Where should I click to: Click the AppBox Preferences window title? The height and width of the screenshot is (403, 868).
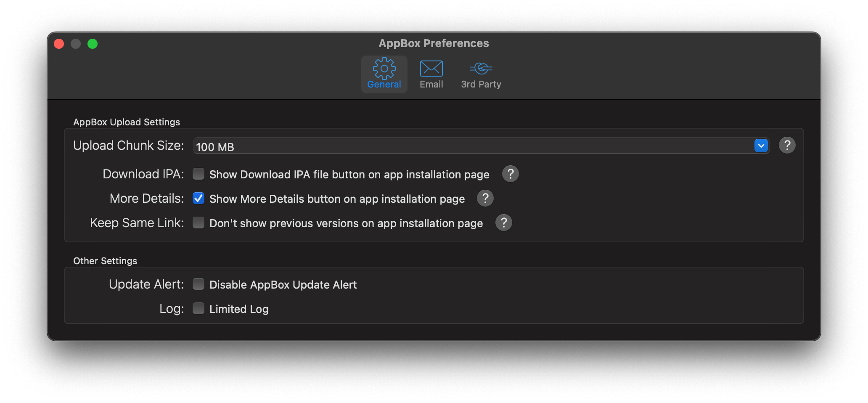coord(434,43)
